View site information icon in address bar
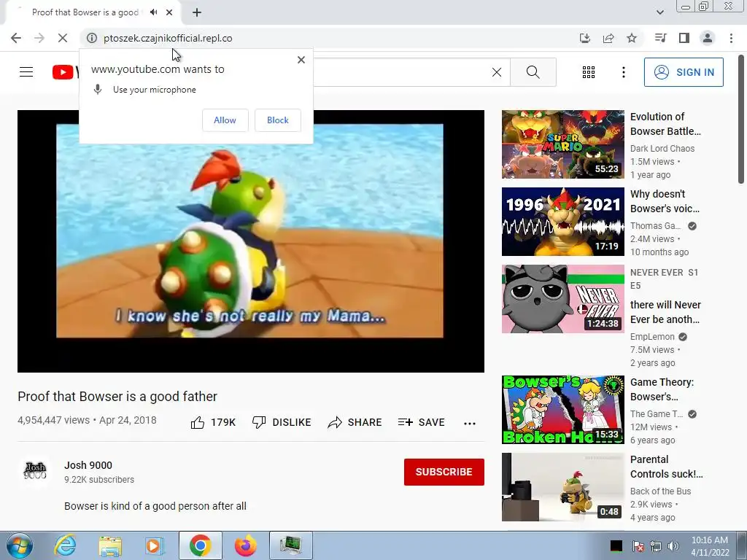This screenshot has height=560, width=747. [92, 38]
